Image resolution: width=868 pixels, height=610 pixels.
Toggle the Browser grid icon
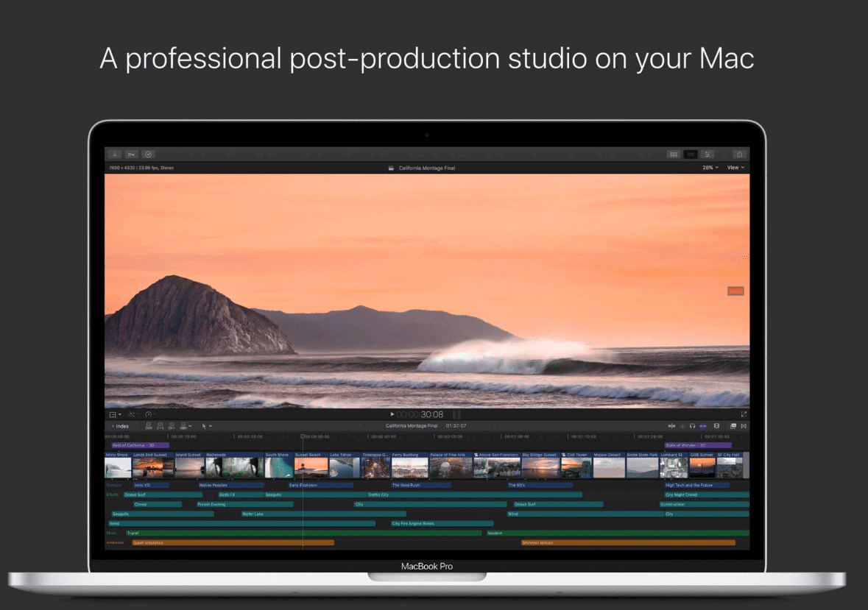673,155
